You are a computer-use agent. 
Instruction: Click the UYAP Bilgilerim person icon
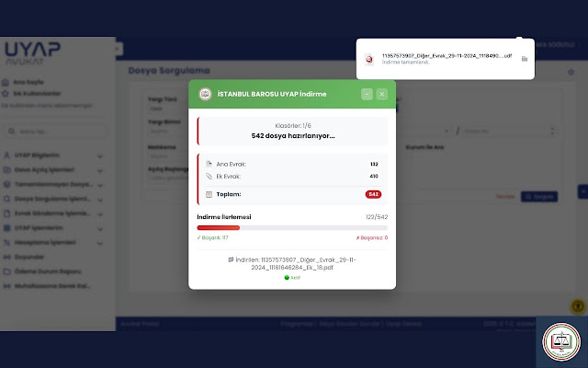pyautogui.click(x=6, y=155)
